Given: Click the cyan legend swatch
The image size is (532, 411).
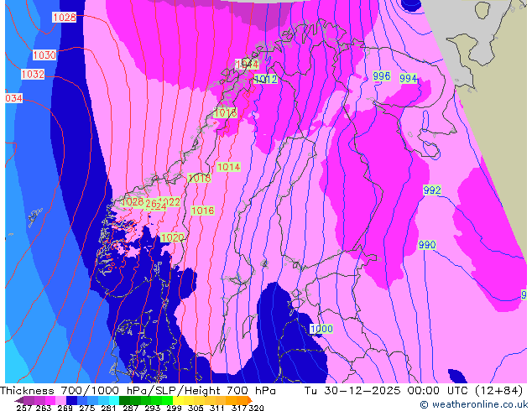Looking at the screenshot, I should pos(114,400).
